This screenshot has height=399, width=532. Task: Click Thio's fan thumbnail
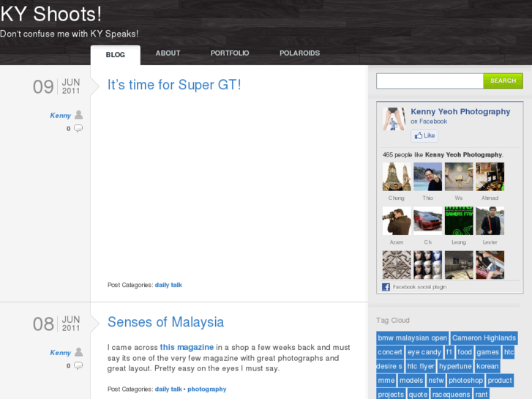click(427, 176)
